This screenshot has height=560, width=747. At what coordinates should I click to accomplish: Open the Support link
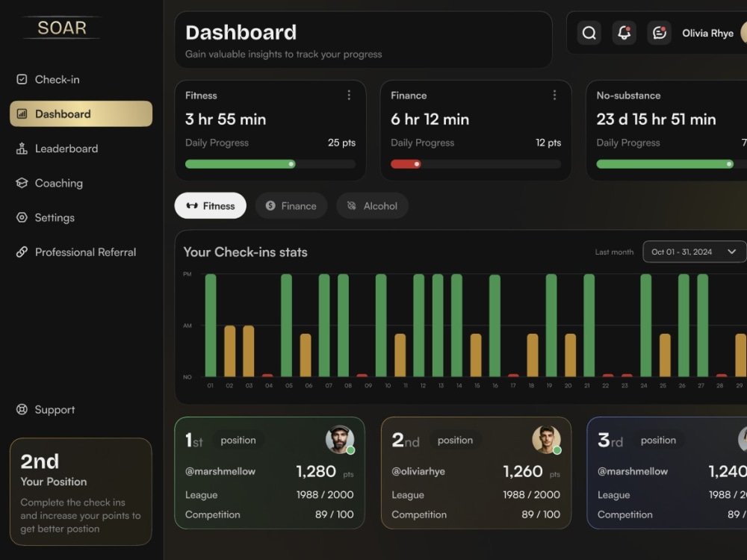click(x=81, y=409)
